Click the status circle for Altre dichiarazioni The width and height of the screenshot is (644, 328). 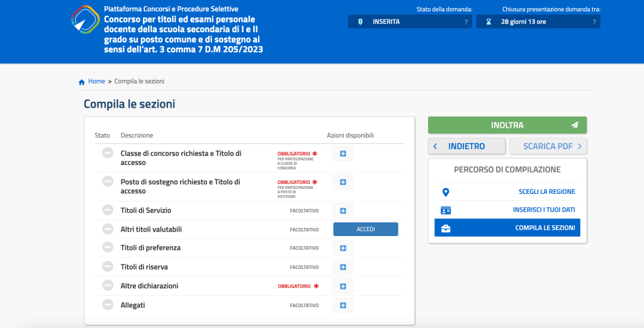pos(108,286)
